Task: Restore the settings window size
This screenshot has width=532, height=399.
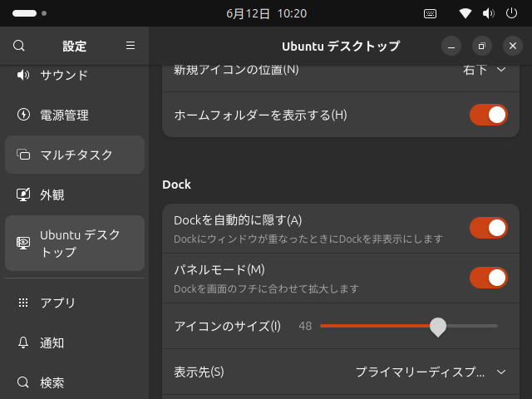Action: click(x=482, y=46)
